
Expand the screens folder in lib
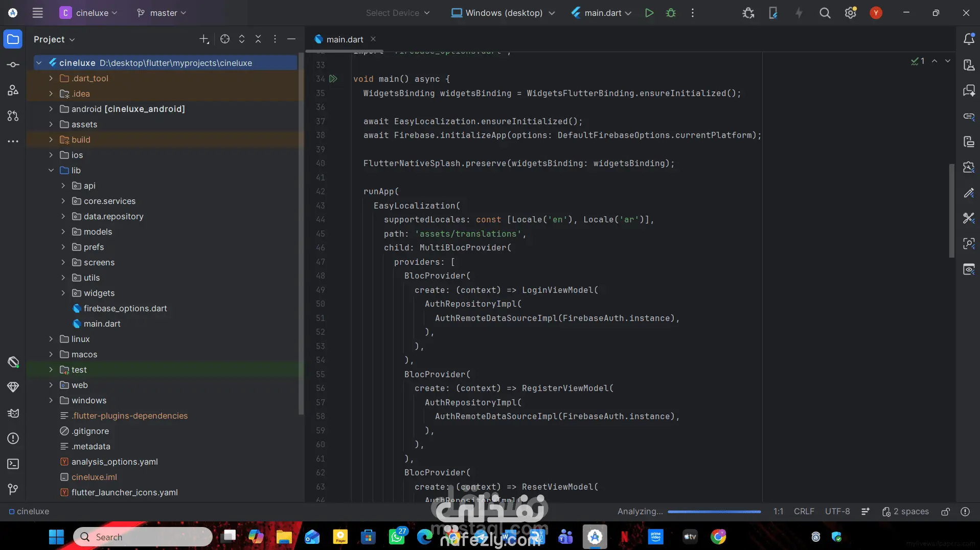63,262
